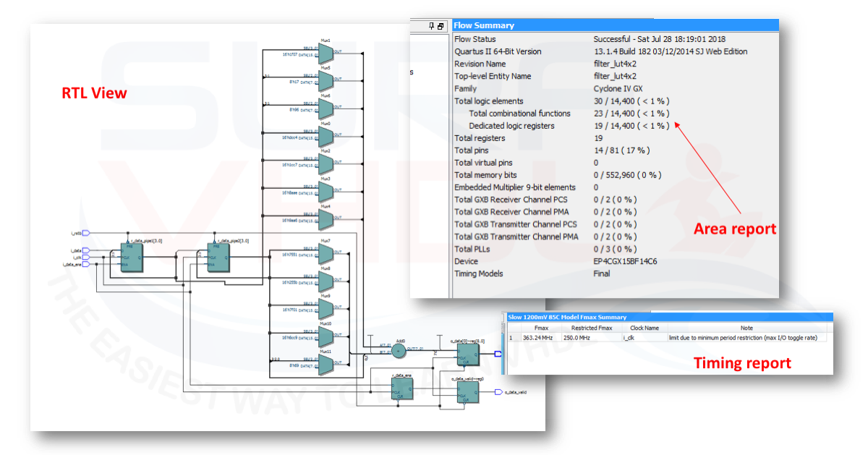Select the Mux7 multiplexer symbol
Viewport: 868px width, 455px height.
[325, 252]
